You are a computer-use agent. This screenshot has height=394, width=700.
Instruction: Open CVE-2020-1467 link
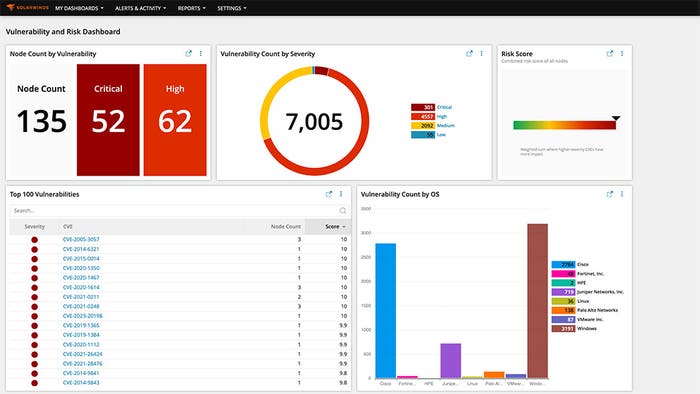point(81,278)
